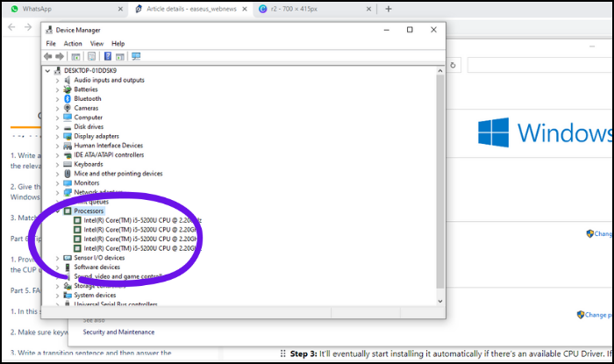Expand the Sensor I/O devices node arrow
Viewport: 614px width, 364px height.
(57, 258)
